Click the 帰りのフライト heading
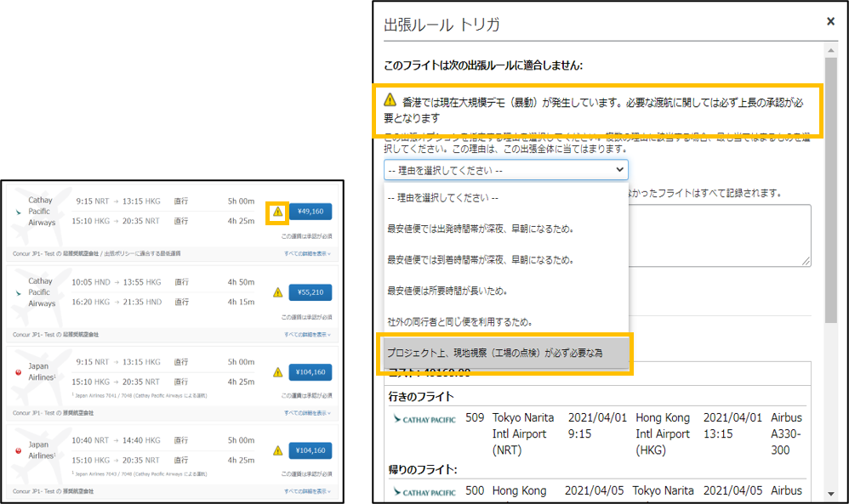This screenshot has height=504, width=849. (x=423, y=469)
